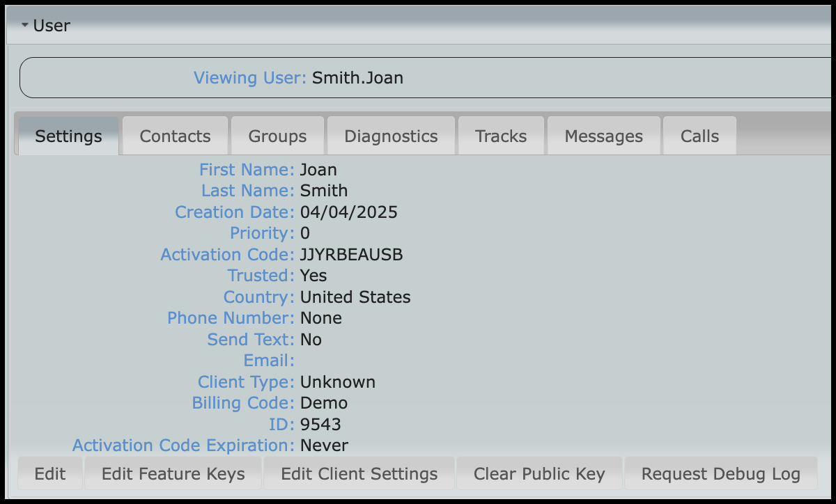The width and height of the screenshot is (836, 504).
Task: Request Debug Log for this user
Action: coord(720,474)
